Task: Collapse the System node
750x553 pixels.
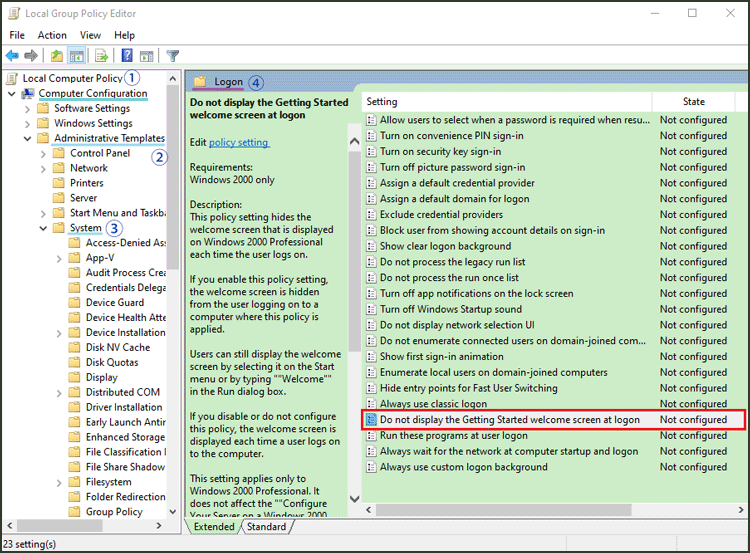Action: [43, 228]
